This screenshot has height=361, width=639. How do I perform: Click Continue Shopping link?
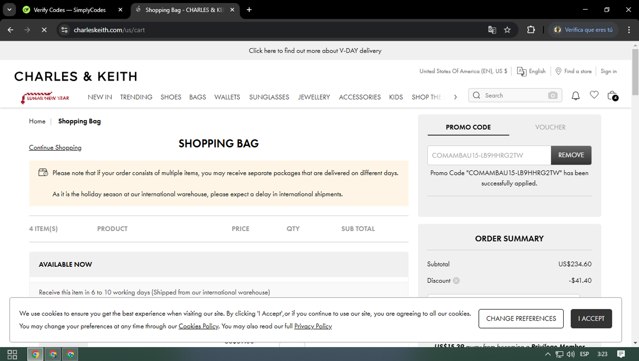[x=55, y=147]
